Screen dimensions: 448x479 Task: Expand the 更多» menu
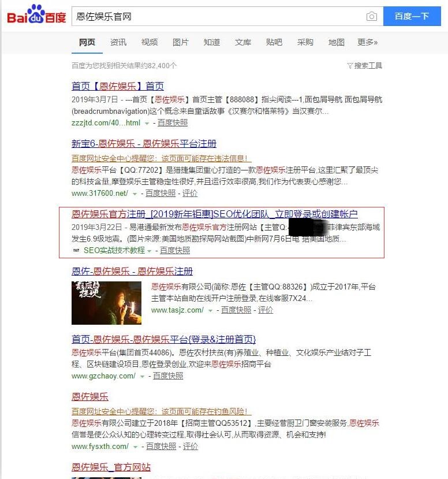click(367, 42)
